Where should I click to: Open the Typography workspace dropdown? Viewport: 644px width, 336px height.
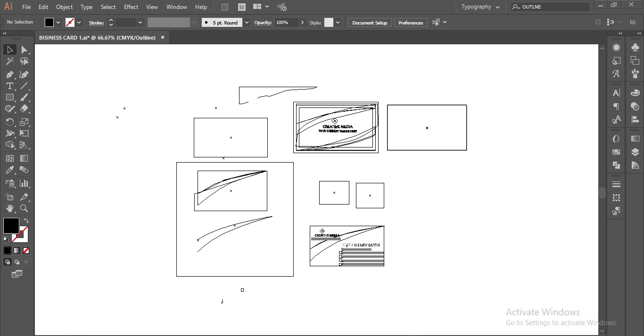[480, 7]
